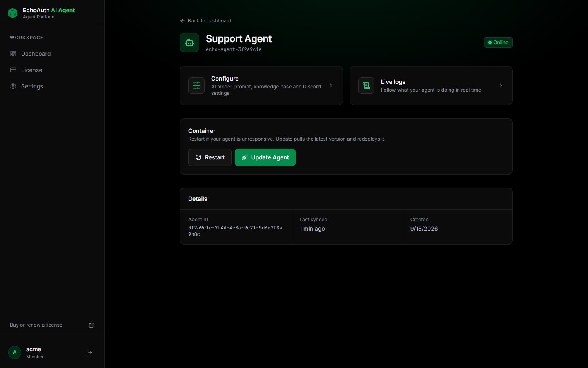Viewport: 588px width, 368px height.
Task: Click the Configure sliders icon
Action: (196, 85)
